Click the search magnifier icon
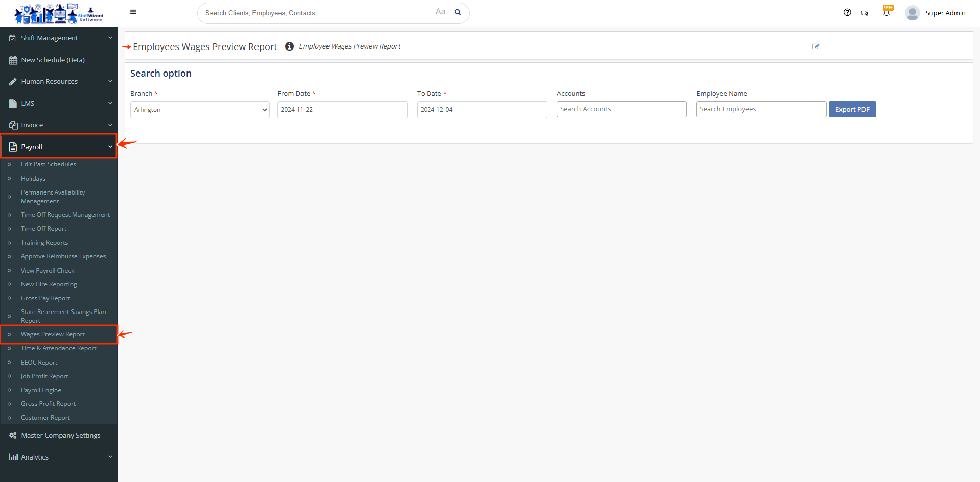Screen dimensions: 980x482 (458, 12)
